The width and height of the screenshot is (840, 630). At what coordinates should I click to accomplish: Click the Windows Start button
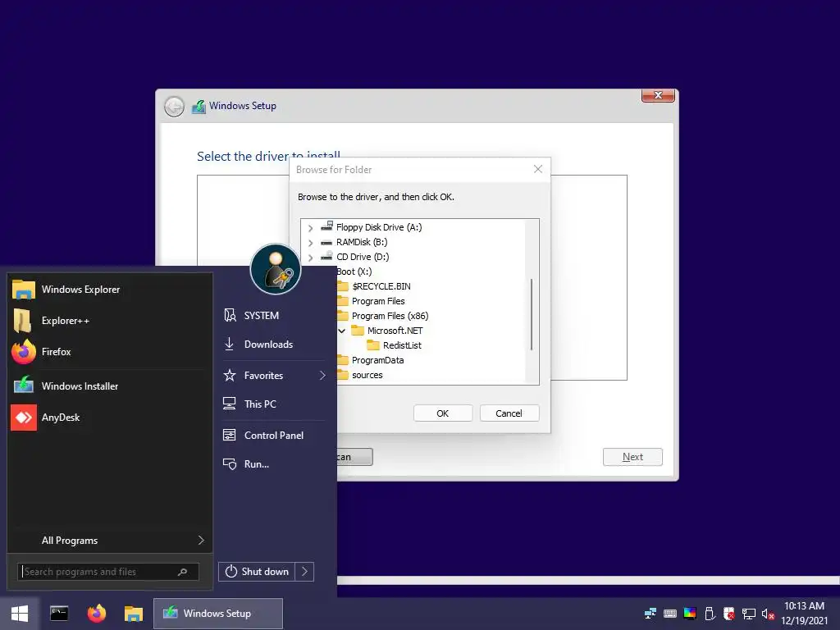[20, 614]
